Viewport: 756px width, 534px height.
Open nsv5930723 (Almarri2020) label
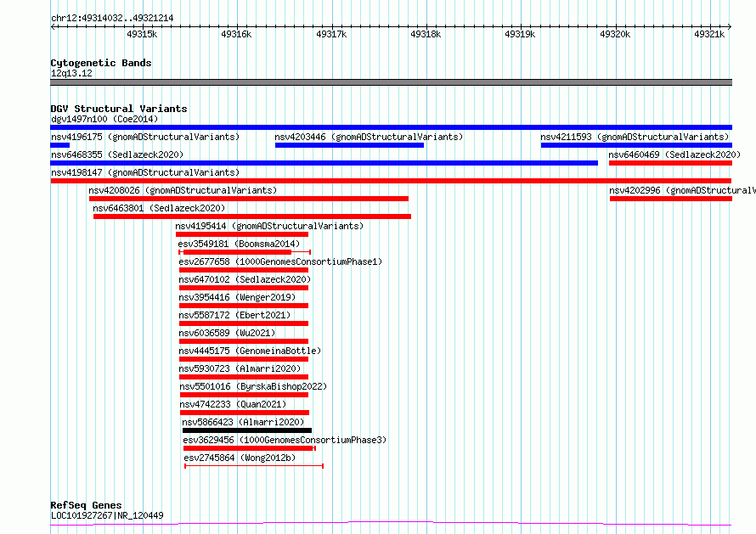click(240, 368)
